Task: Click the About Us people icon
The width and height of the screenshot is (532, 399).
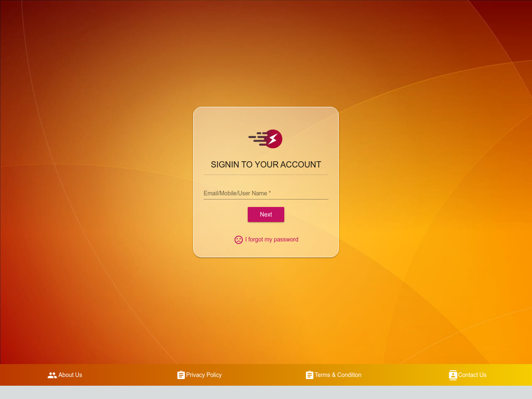Action: (x=52, y=375)
